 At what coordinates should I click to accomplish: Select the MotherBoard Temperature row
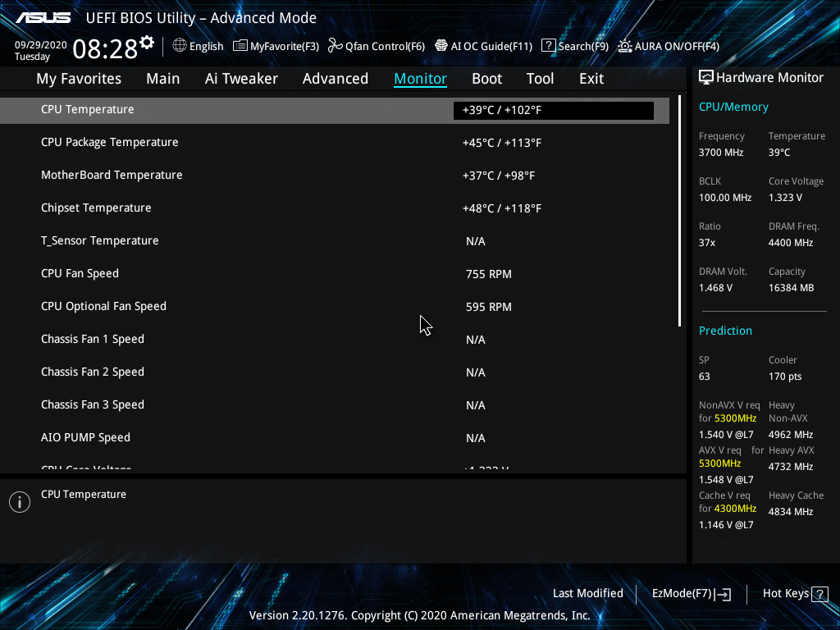[335, 176]
